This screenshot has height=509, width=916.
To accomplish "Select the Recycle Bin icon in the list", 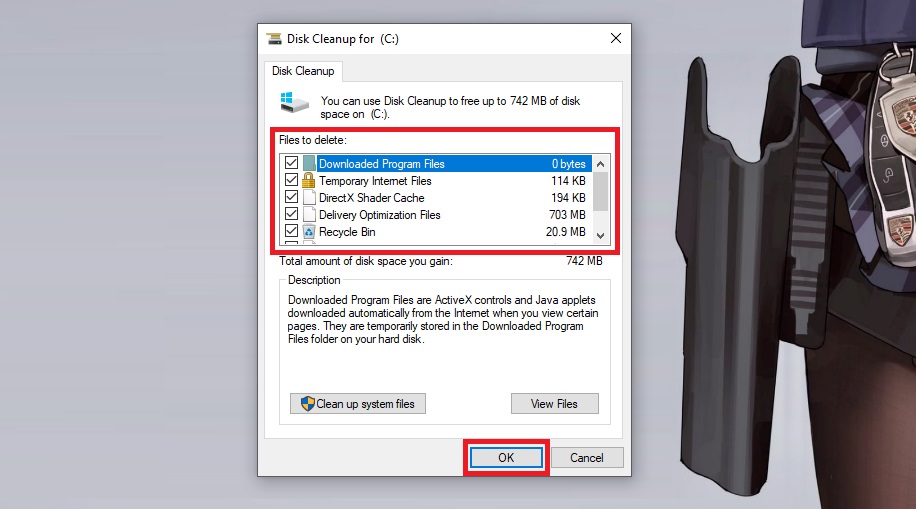I will coord(310,232).
